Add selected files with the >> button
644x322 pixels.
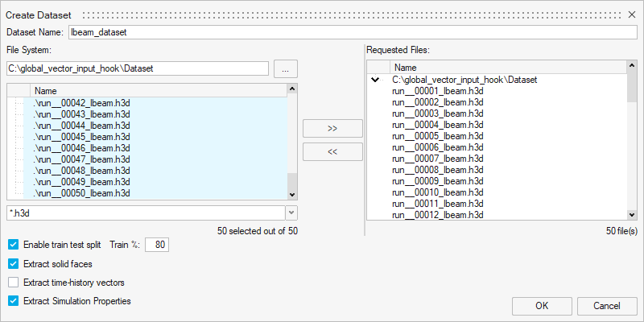pos(332,129)
